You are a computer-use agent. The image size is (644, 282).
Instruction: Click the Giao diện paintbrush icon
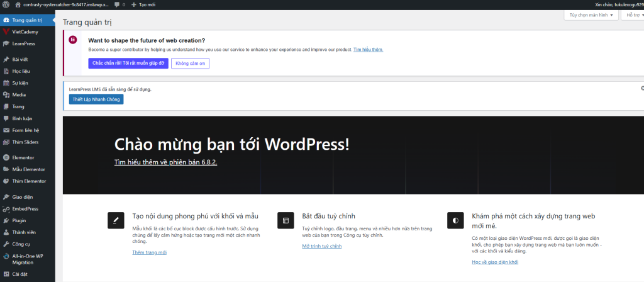(6, 197)
